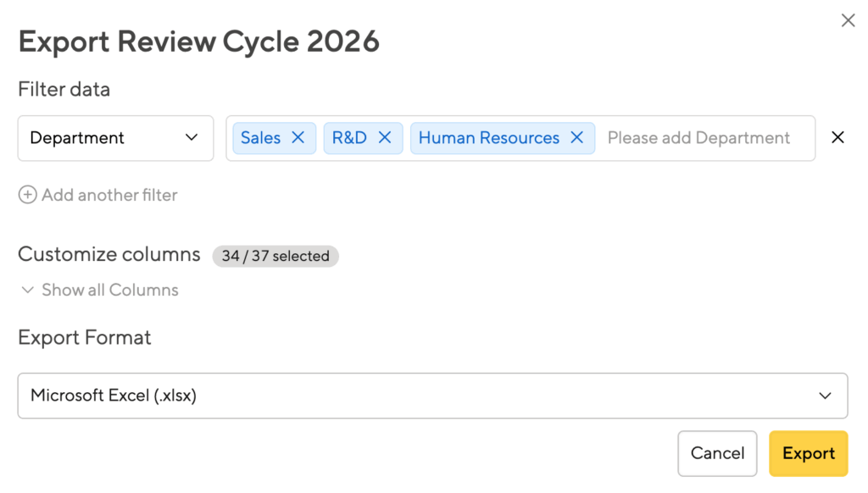868x493 pixels.
Task: Remove the R&D department chip
Action: (x=385, y=138)
